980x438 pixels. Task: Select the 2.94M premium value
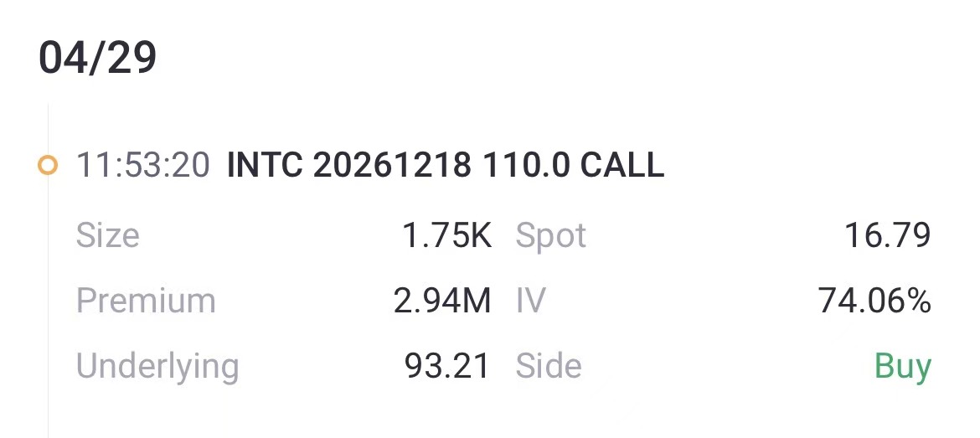click(442, 301)
